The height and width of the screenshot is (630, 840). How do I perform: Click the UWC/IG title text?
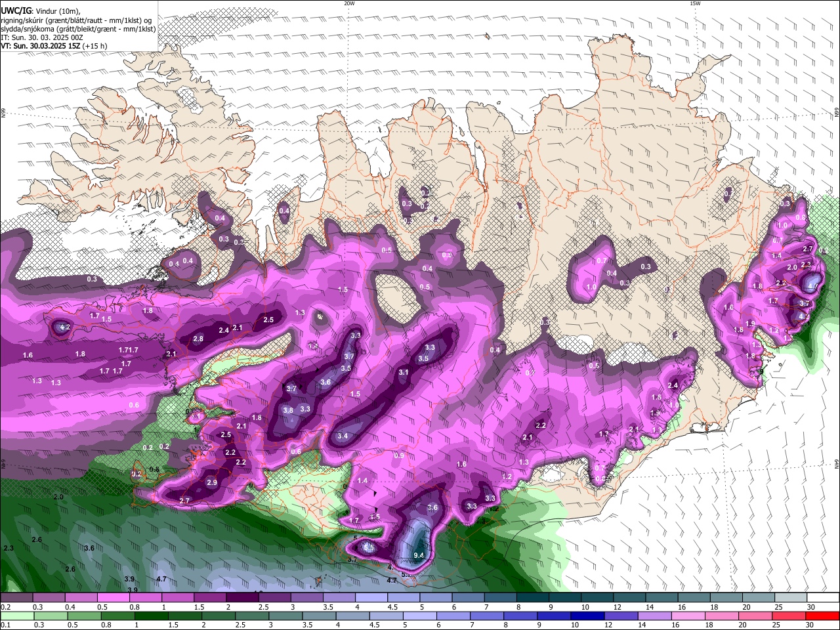[15, 10]
